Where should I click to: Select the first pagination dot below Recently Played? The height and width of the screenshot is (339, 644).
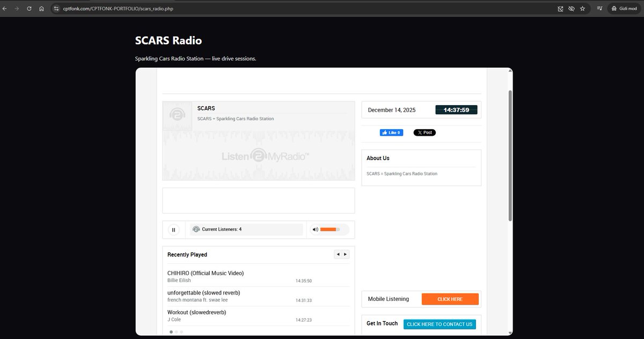point(170,331)
